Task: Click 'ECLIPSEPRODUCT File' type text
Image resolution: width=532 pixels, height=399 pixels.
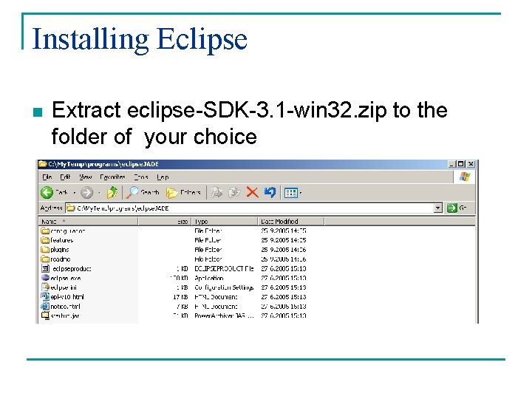Action: coord(224,268)
